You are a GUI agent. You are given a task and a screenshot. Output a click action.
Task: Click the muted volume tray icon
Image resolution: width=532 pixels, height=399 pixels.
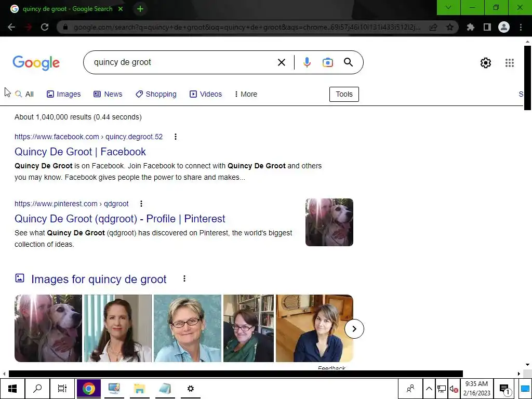(454, 389)
